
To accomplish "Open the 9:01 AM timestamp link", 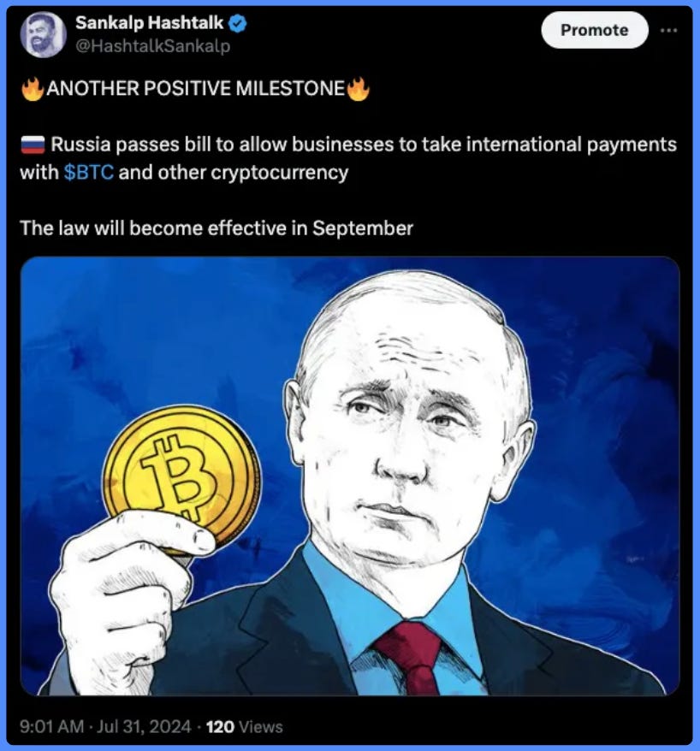I will click(x=51, y=727).
